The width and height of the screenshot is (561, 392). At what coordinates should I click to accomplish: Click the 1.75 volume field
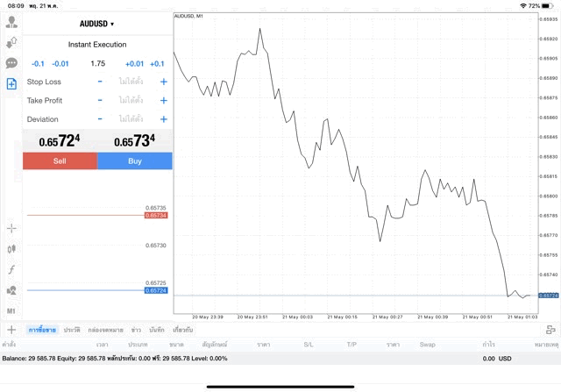coord(97,63)
